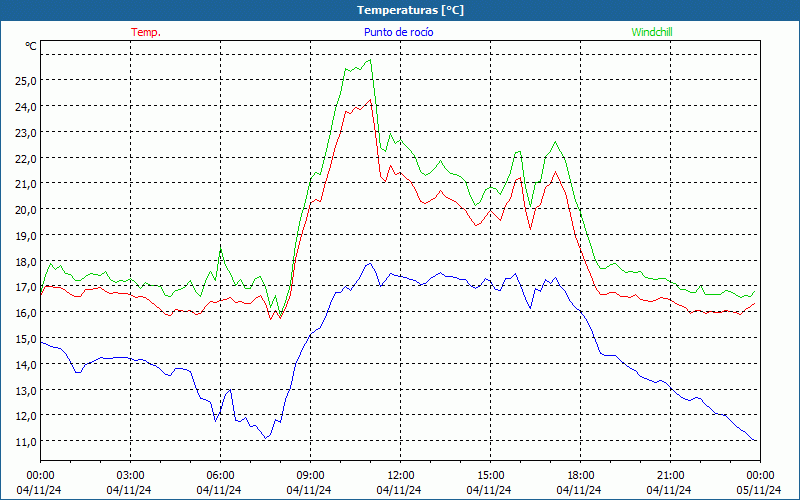Click the 05/11/24 date label
This screenshot has width=800, height=500.
coord(760,490)
